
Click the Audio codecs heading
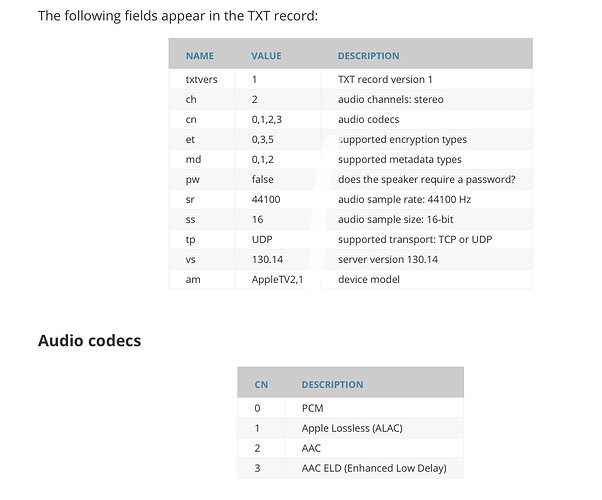(89, 341)
